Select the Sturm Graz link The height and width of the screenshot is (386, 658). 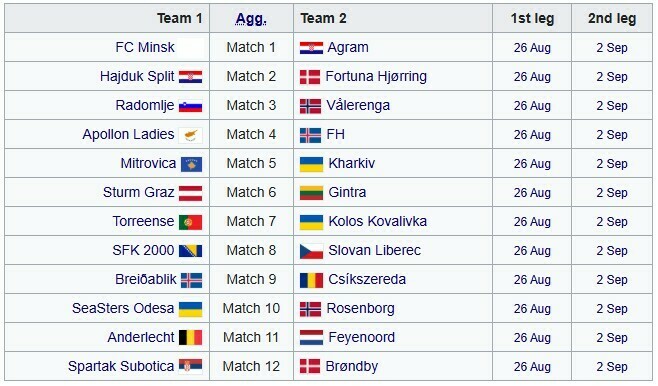[x=138, y=192]
